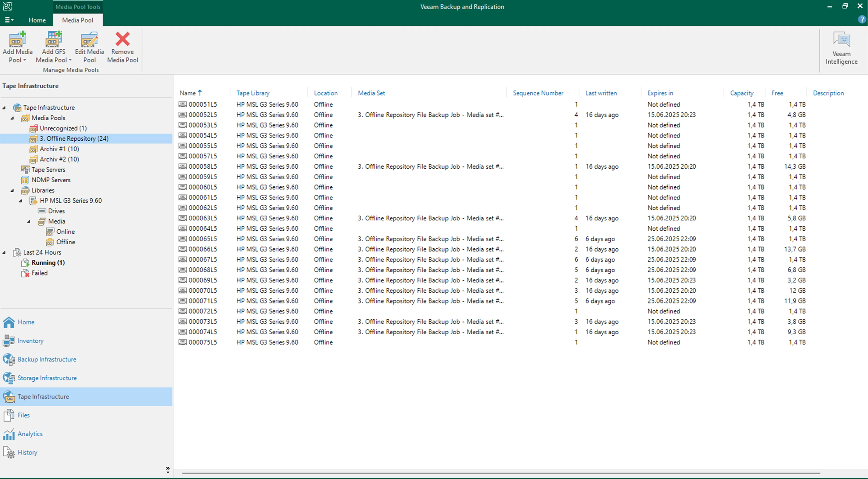The height and width of the screenshot is (479, 868).
Task: Collapse the Last 24 Hours node
Action: point(5,252)
